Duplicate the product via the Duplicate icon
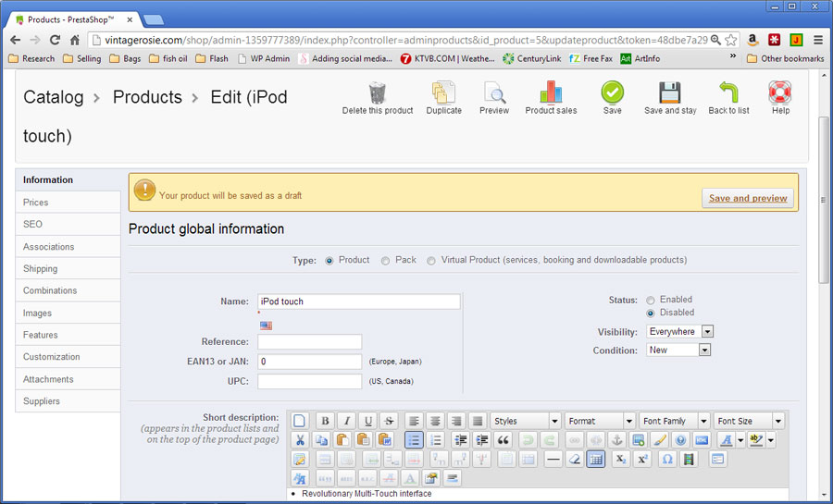Screen dimensions: 833x504 coord(443,93)
